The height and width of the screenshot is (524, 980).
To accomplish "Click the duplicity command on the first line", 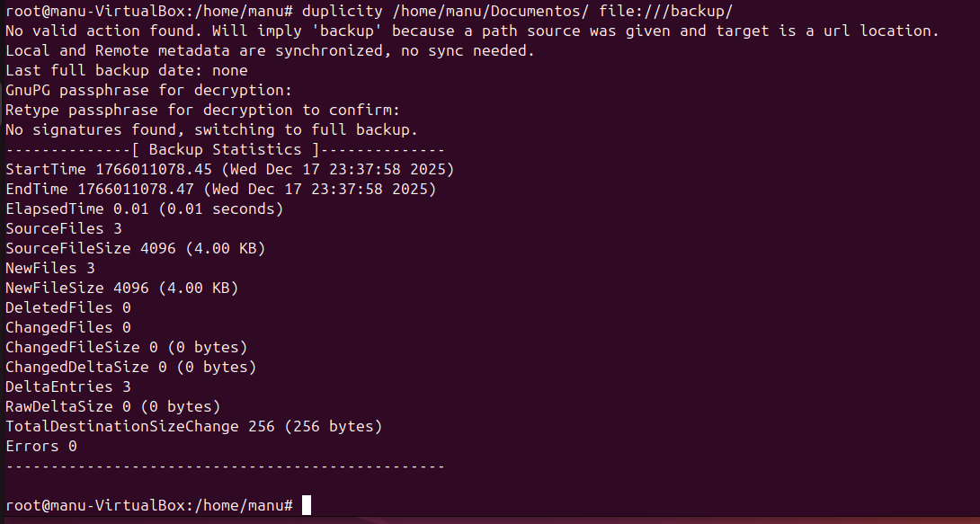I will click(x=342, y=11).
